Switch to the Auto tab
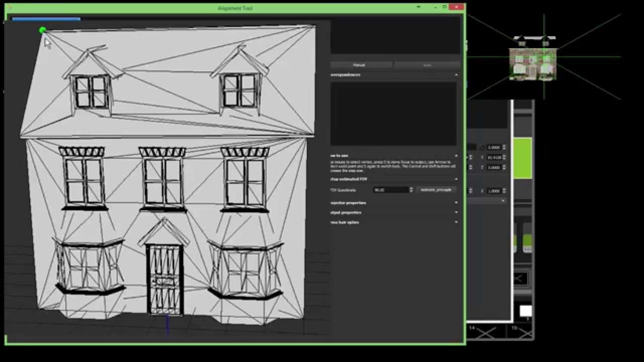The image size is (644, 362). pyautogui.click(x=427, y=65)
